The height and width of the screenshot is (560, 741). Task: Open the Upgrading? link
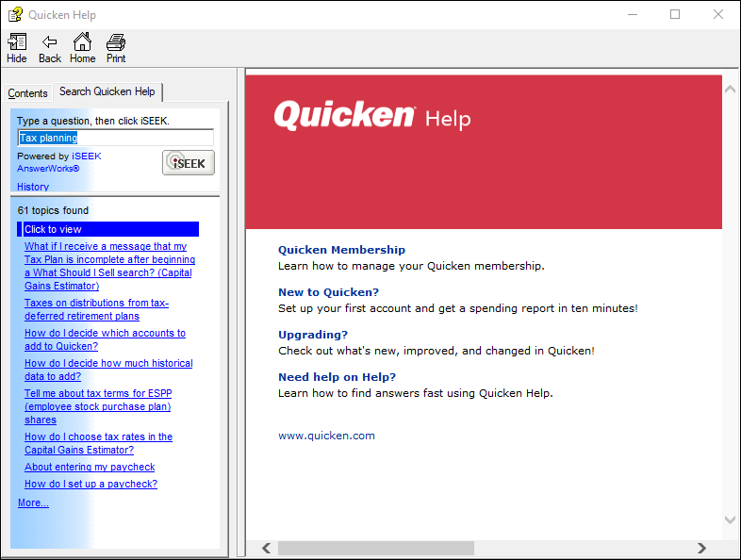click(313, 335)
